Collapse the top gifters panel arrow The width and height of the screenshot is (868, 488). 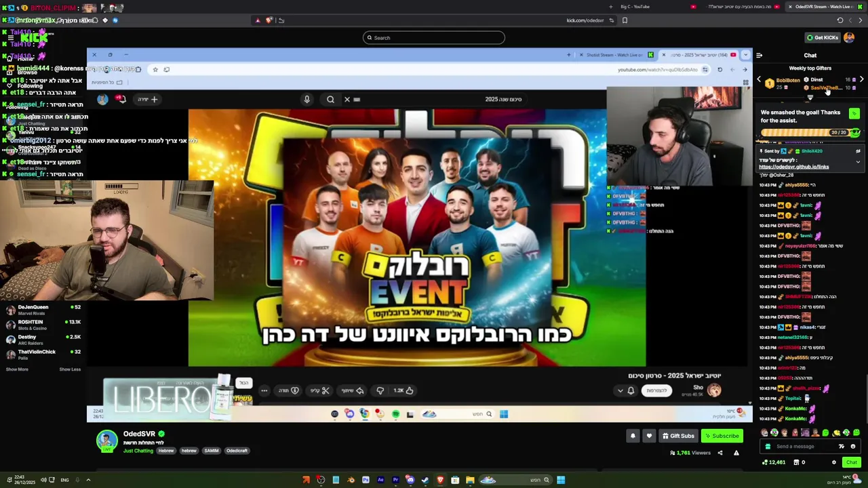pyautogui.click(x=810, y=98)
